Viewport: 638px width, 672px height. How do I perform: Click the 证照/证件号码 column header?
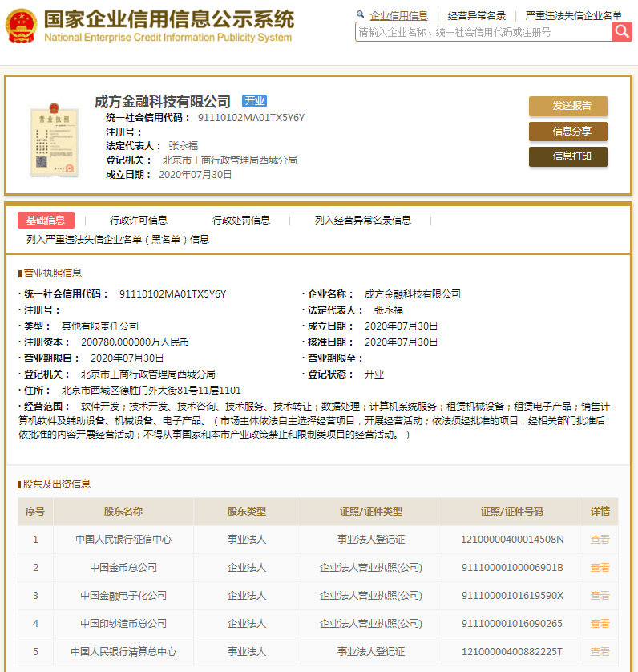coord(512,512)
